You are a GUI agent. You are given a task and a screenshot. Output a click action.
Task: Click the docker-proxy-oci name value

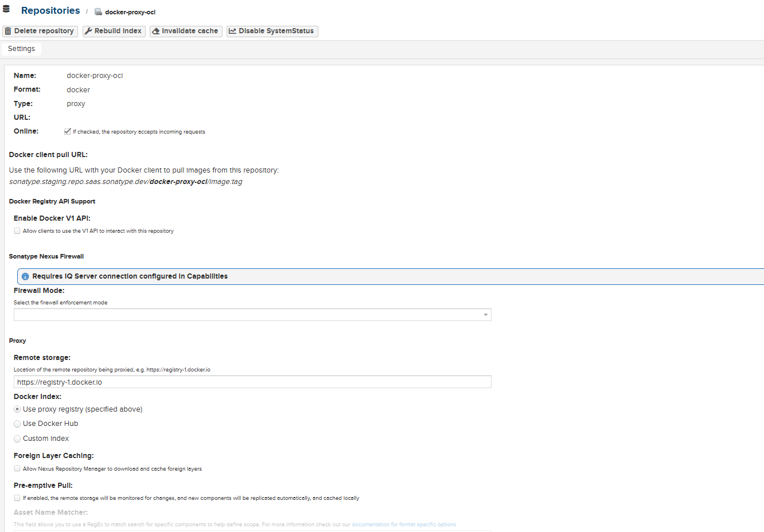[x=95, y=76]
